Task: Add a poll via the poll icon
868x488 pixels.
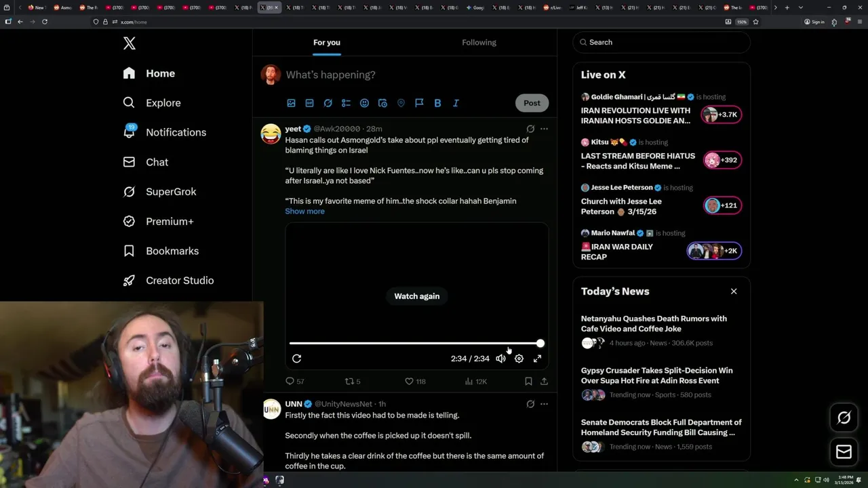Action: [346, 103]
